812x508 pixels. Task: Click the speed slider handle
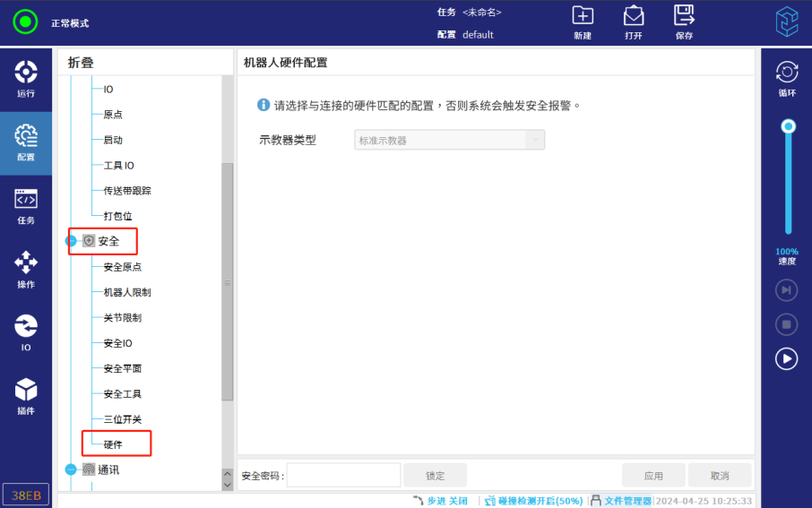point(788,126)
